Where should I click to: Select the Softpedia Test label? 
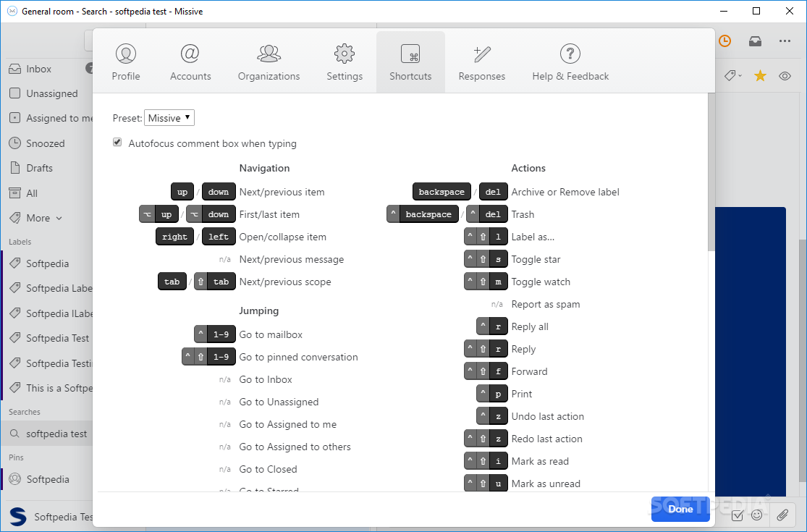(x=47, y=338)
